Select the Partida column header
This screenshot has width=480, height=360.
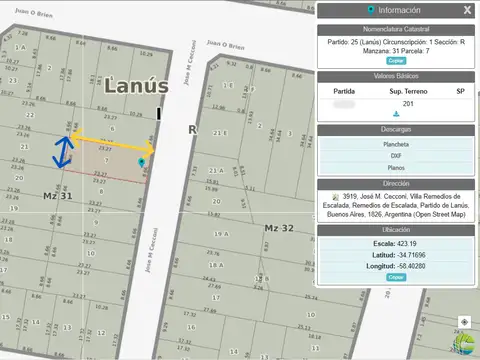[344, 91]
